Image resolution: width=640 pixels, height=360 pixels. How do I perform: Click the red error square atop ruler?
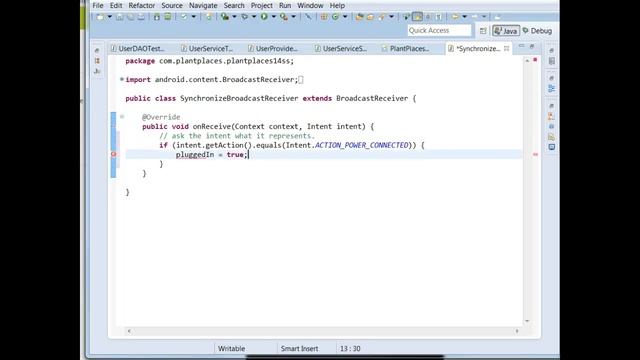535,60
